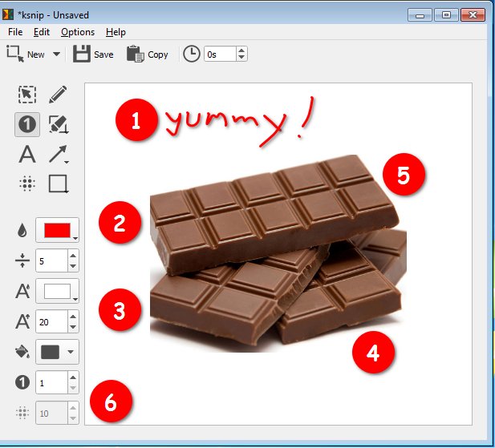
Task: Open the fill type dropdown
Action: pos(57,352)
